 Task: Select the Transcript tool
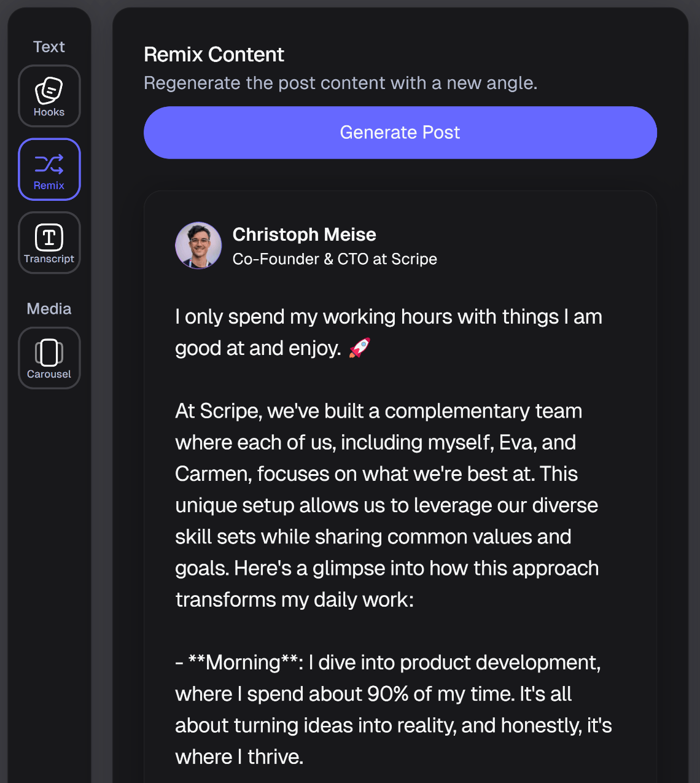[x=49, y=243]
